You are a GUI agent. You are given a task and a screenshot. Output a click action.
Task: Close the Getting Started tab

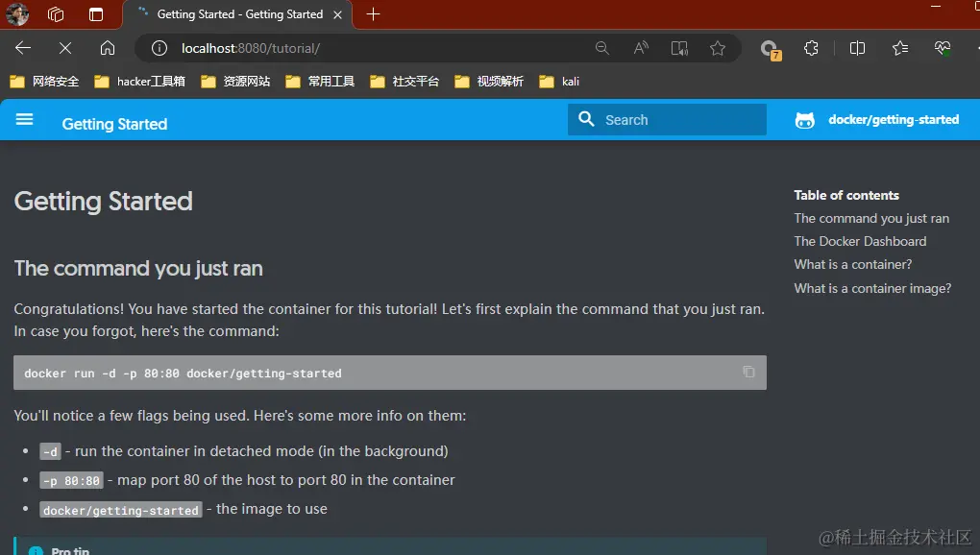(x=337, y=14)
